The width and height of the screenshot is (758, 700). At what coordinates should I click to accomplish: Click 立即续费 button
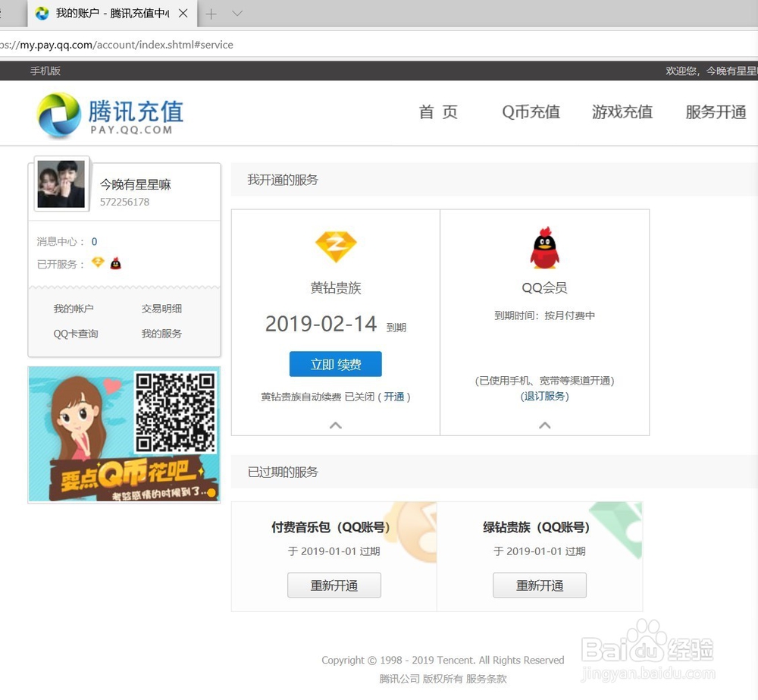click(x=336, y=364)
